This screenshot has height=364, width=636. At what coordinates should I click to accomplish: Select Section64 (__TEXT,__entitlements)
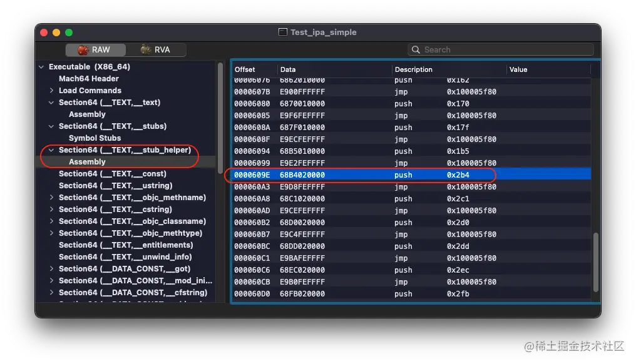(126, 245)
